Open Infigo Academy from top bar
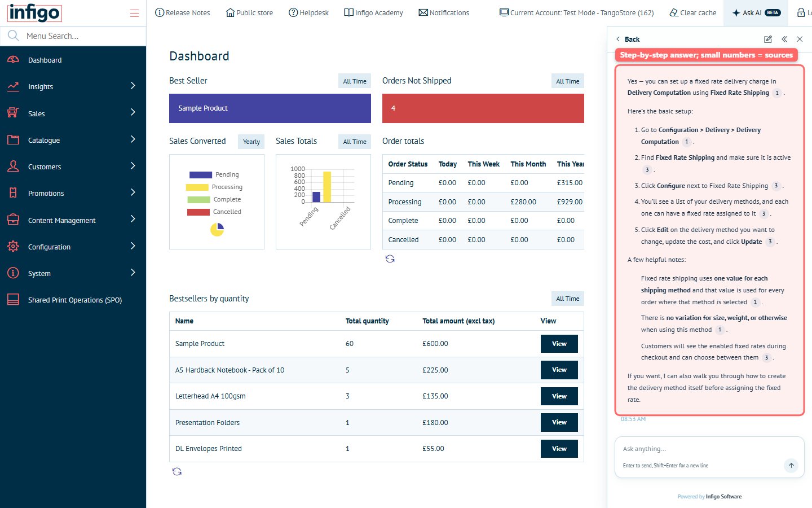Image resolution: width=812 pixels, height=508 pixels. click(x=373, y=12)
